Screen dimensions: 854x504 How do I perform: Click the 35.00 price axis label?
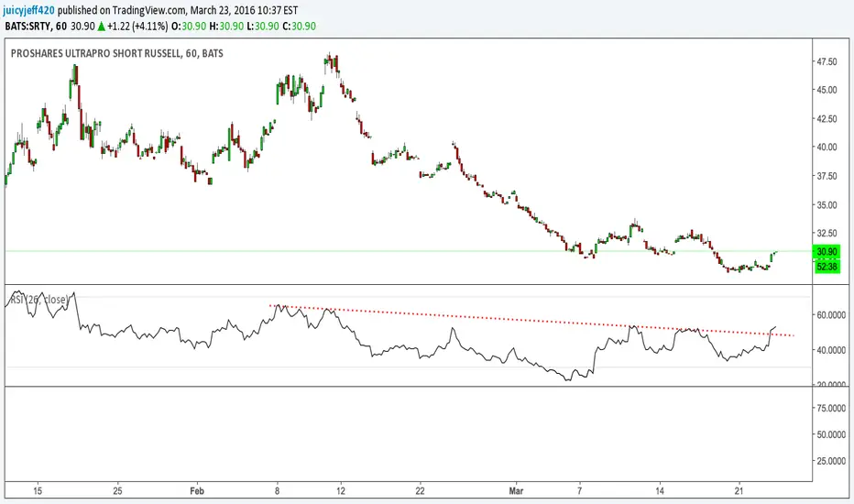[x=827, y=205]
